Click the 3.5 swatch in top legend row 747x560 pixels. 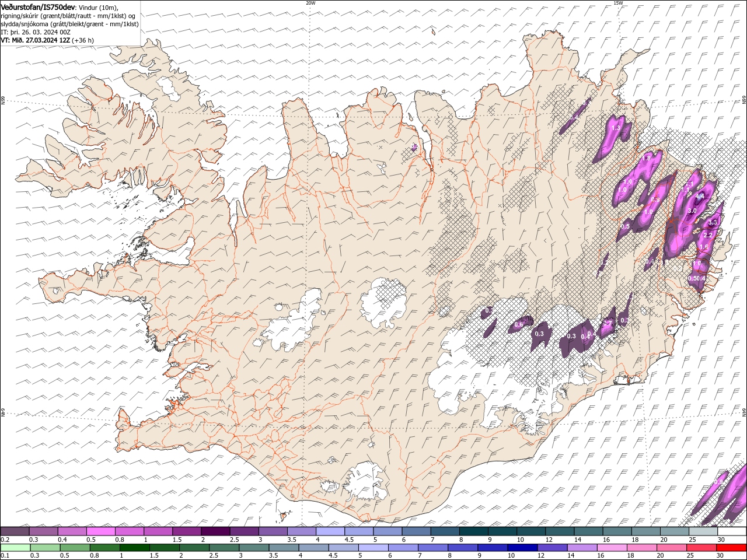click(x=301, y=531)
